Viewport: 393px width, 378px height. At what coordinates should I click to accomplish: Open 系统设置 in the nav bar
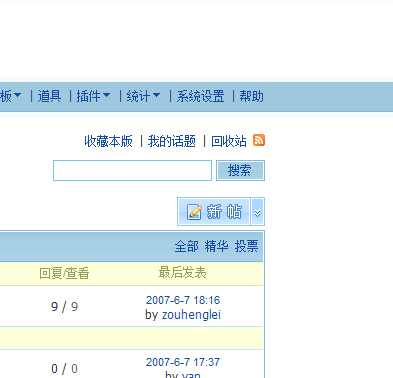[x=200, y=96]
